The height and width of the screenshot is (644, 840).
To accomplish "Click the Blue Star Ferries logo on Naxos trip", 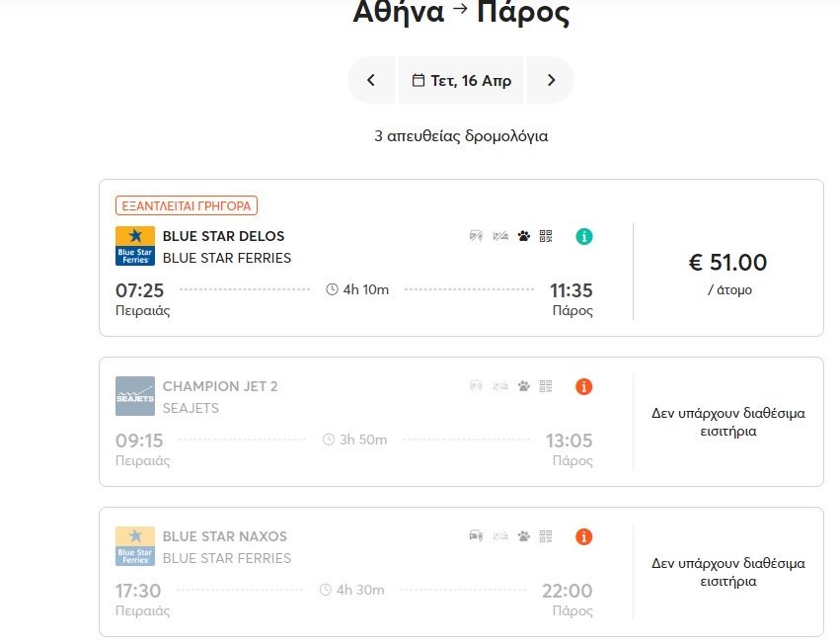I will [x=135, y=546].
